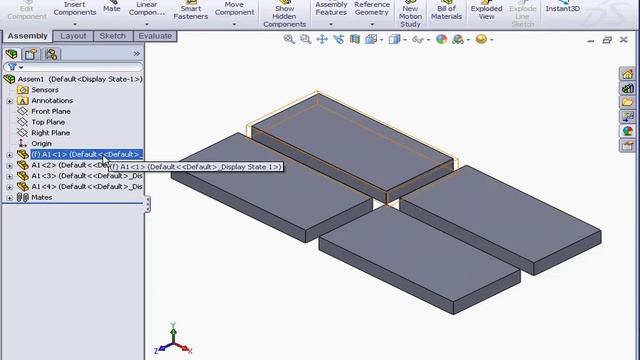Switch to the FeatureManager design tree tab icon
This screenshot has height=360, width=640.
coord(11,53)
